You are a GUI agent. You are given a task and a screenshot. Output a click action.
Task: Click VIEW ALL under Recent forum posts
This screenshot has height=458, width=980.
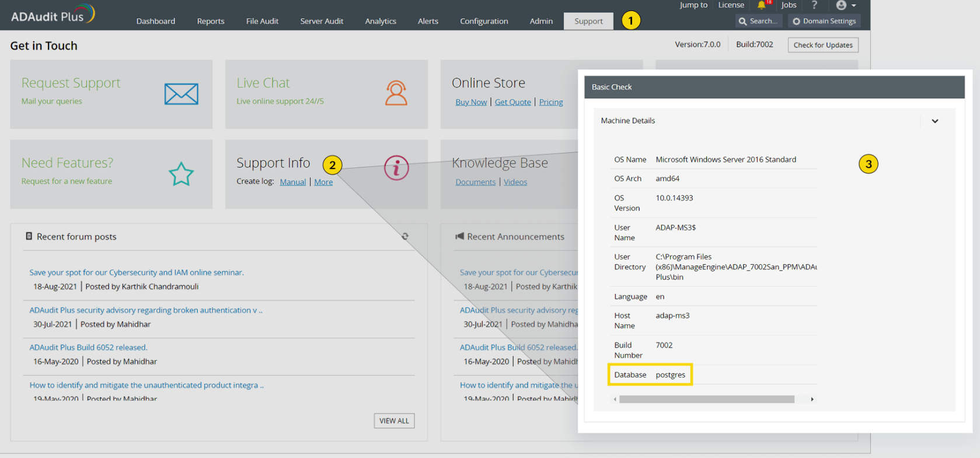[x=394, y=421]
